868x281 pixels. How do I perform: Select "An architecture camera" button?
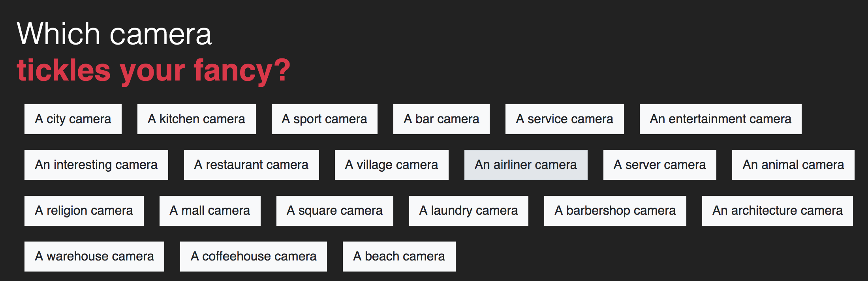tap(777, 211)
